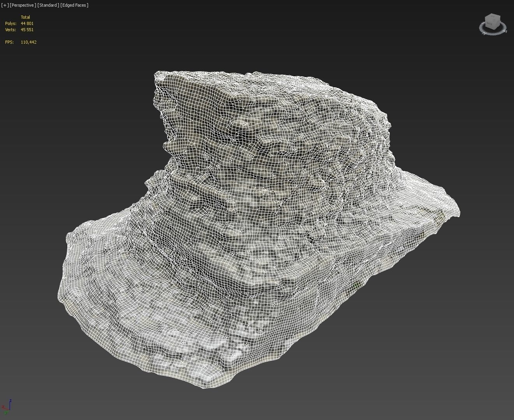Open the [Perspective] view menu

tap(23, 5)
